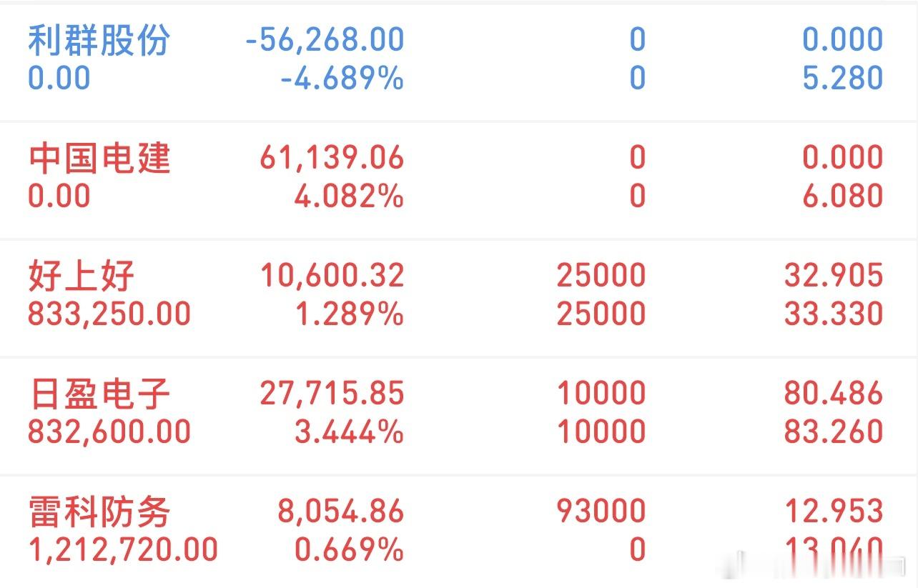Open details for 中国电建
Viewport: 918px width, 588px height.
[98, 159]
